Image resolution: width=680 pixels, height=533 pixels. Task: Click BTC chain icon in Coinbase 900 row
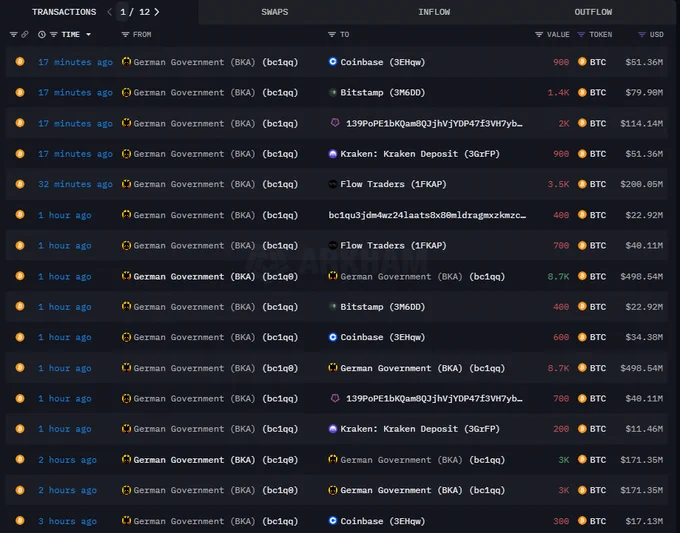coord(20,62)
